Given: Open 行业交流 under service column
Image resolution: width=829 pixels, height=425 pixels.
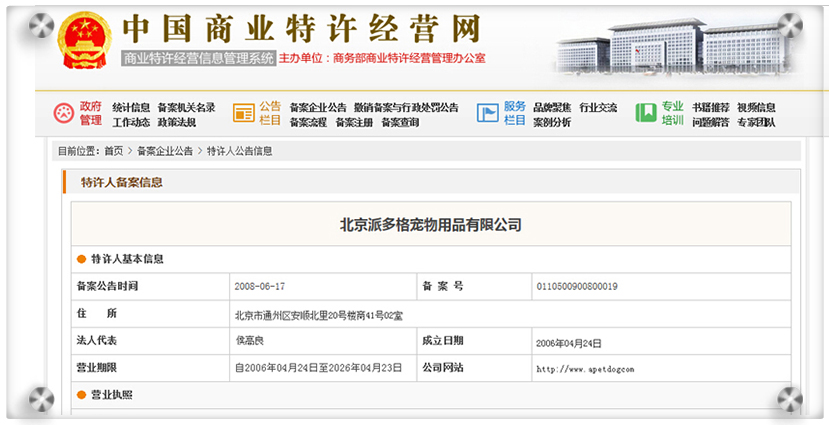Looking at the screenshot, I should click(598, 108).
